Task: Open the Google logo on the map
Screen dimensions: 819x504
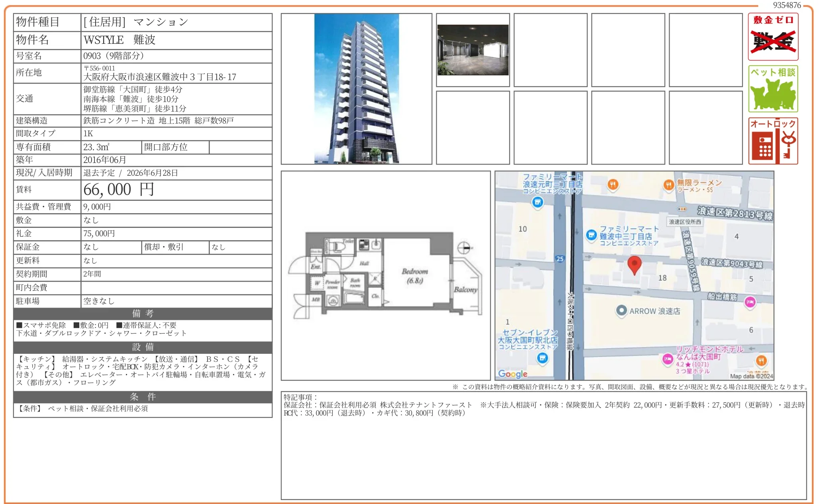Action: (x=513, y=373)
